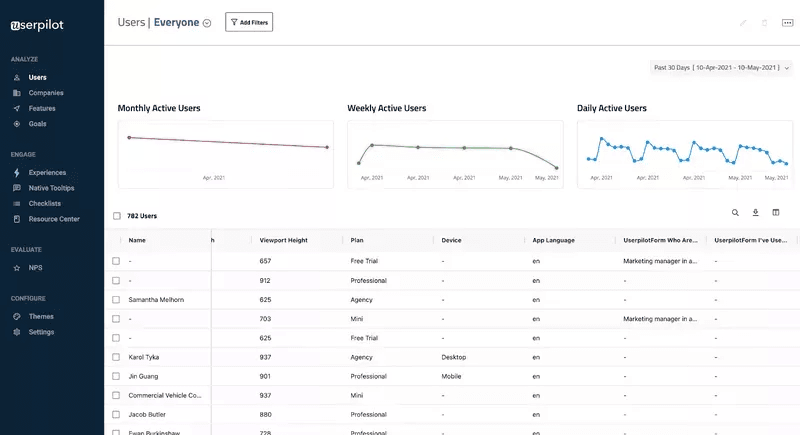Screen dimensions: 800x435
Task: Toggle the select-all 782 Users checkbox
Action: (x=117, y=215)
